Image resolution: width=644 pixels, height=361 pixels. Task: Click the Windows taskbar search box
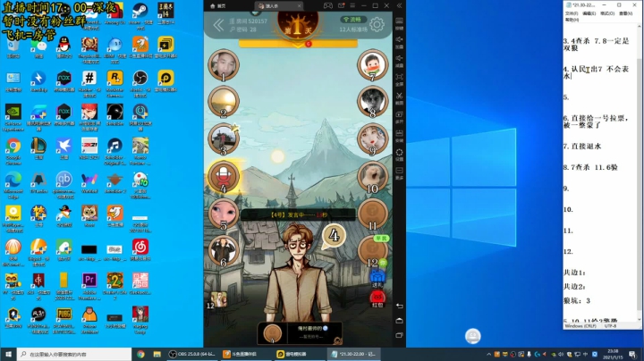point(74,354)
